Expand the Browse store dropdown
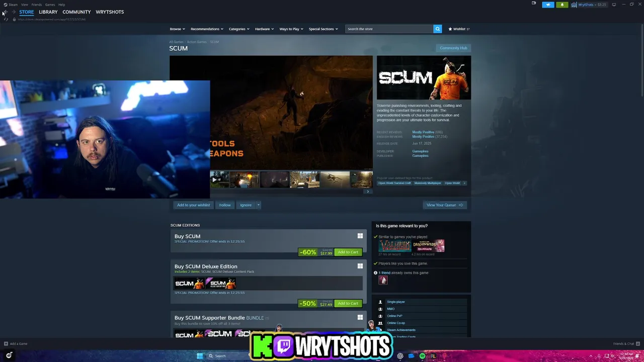 click(177, 29)
